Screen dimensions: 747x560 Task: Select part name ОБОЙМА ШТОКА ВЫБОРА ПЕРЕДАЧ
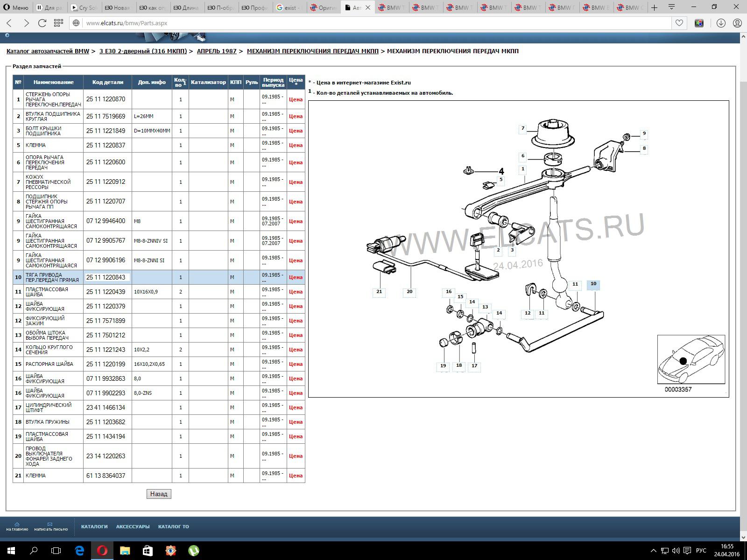(47, 335)
